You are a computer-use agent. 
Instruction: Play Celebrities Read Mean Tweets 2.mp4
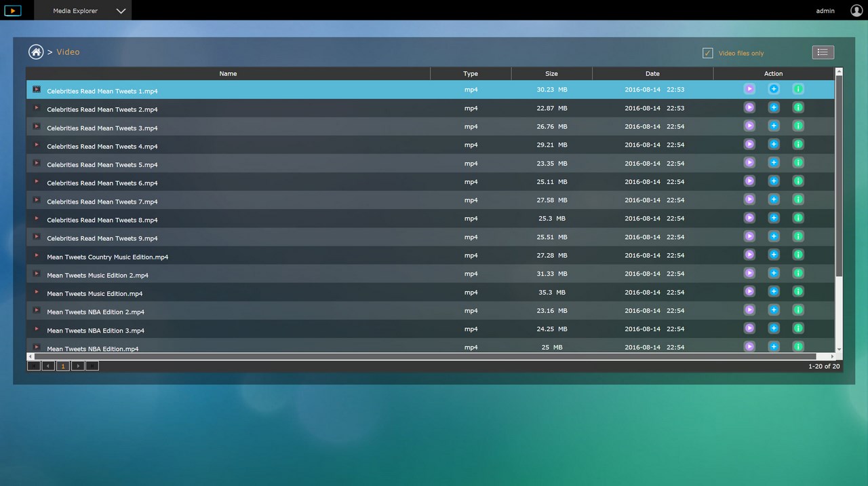click(x=749, y=107)
